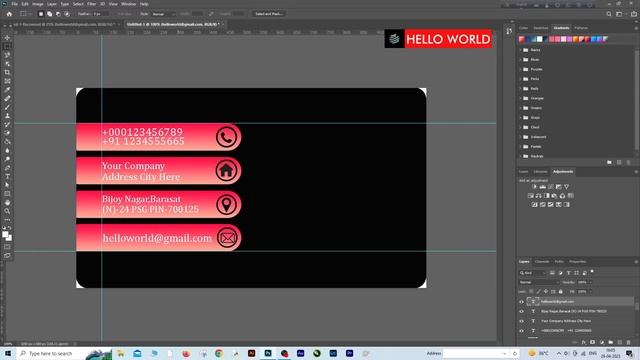
Task: Choose Intersect with selection mode
Action: [67, 14]
